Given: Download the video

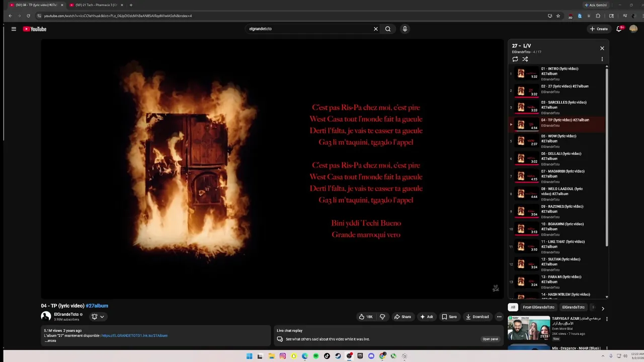Looking at the screenshot, I should [477, 317].
